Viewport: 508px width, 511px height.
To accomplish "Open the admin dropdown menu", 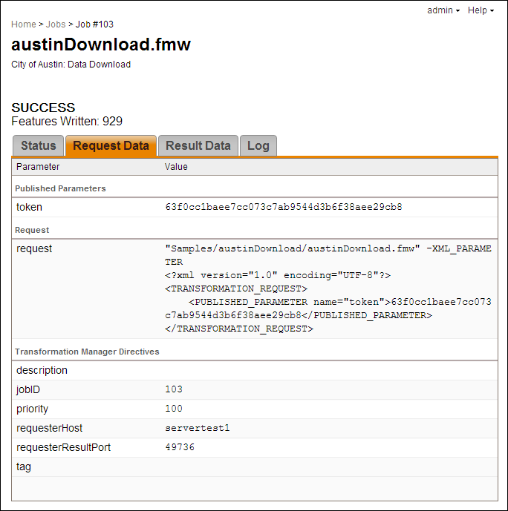I will 443,10.
